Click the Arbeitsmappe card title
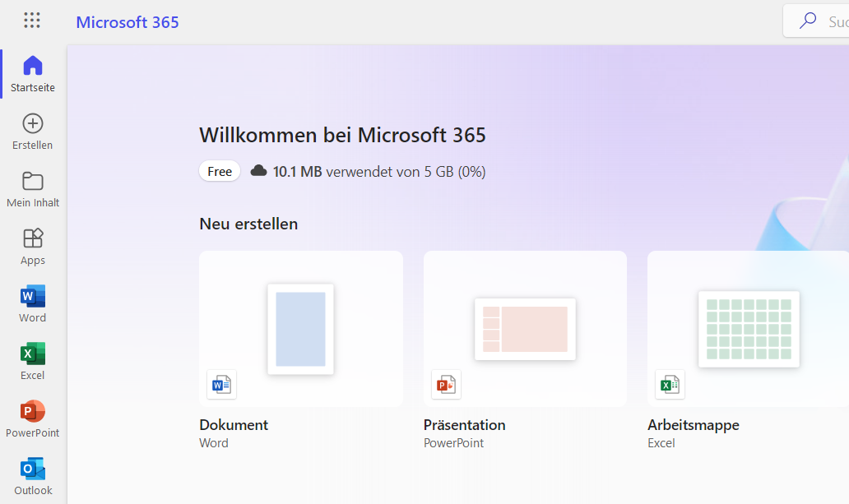This screenshot has height=504, width=849. [x=693, y=425]
